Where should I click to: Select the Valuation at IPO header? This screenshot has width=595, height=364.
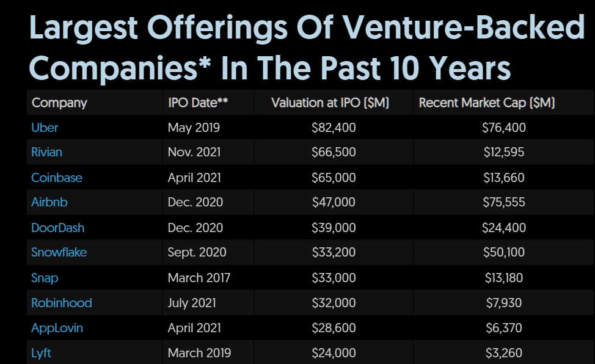330,103
